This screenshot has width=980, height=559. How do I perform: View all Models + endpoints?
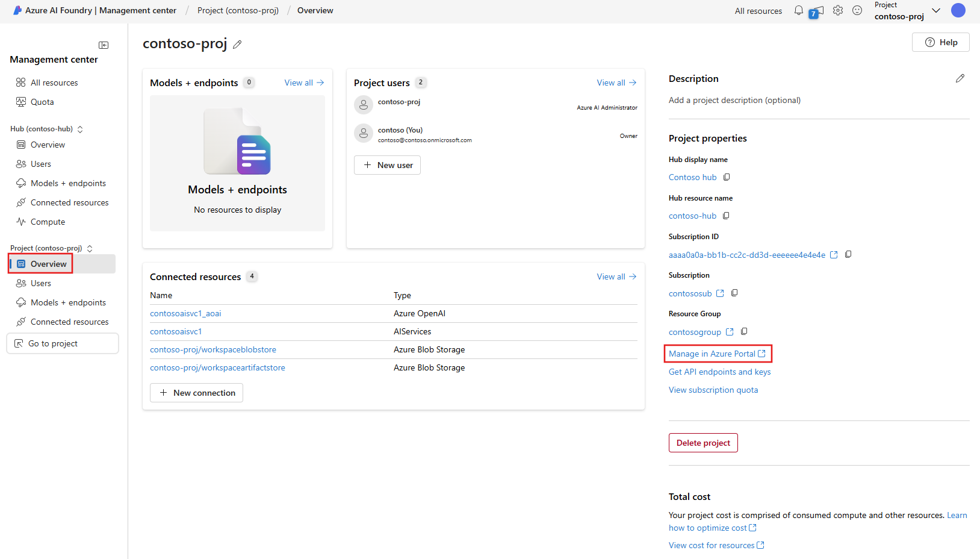point(305,83)
